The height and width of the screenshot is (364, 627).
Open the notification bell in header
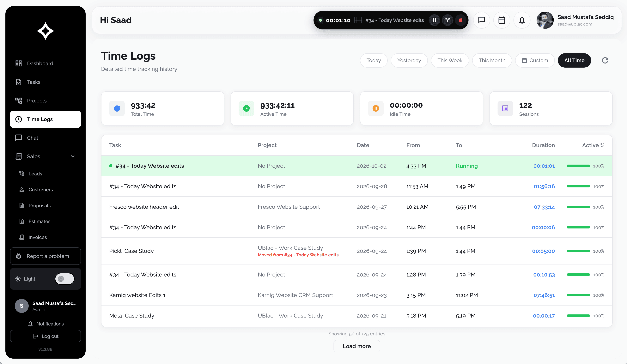[x=522, y=20]
